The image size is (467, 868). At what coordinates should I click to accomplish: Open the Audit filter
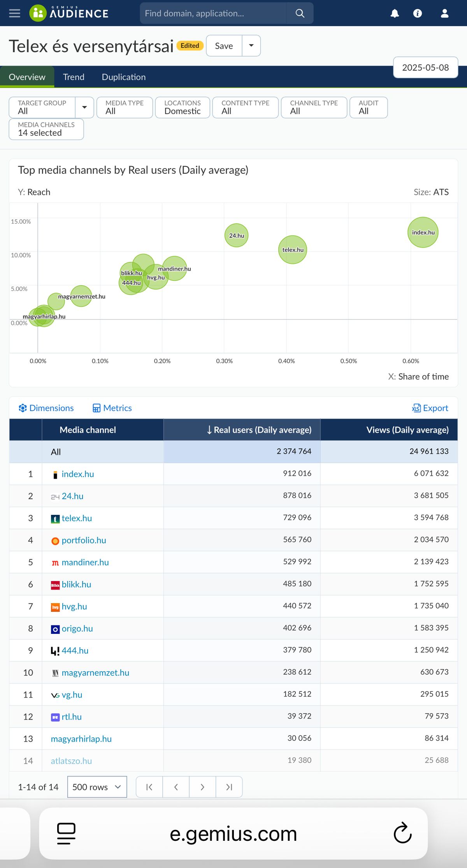click(x=369, y=107)
